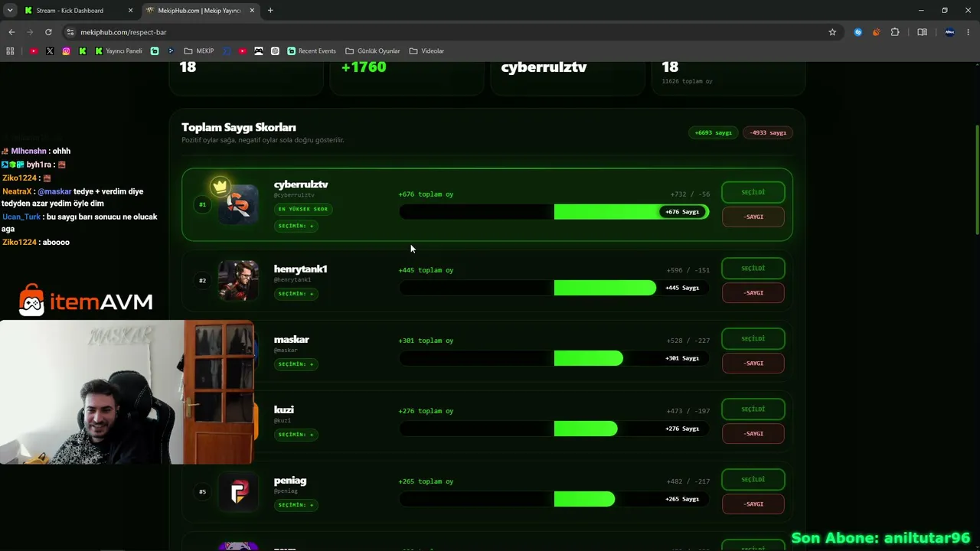
Task: Open the game controller bookmark icon
Action: (259, 51)
